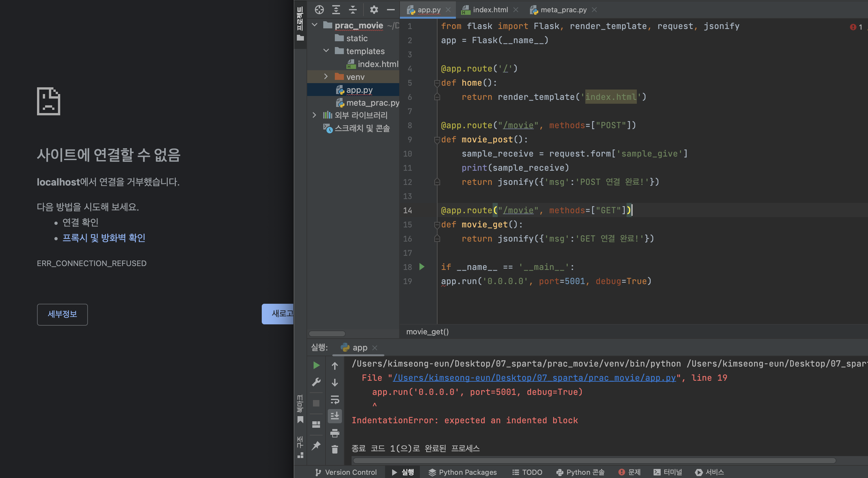Open run configuration wrench icon
Viewport: 868px width, 478px height.
[316, 382]
